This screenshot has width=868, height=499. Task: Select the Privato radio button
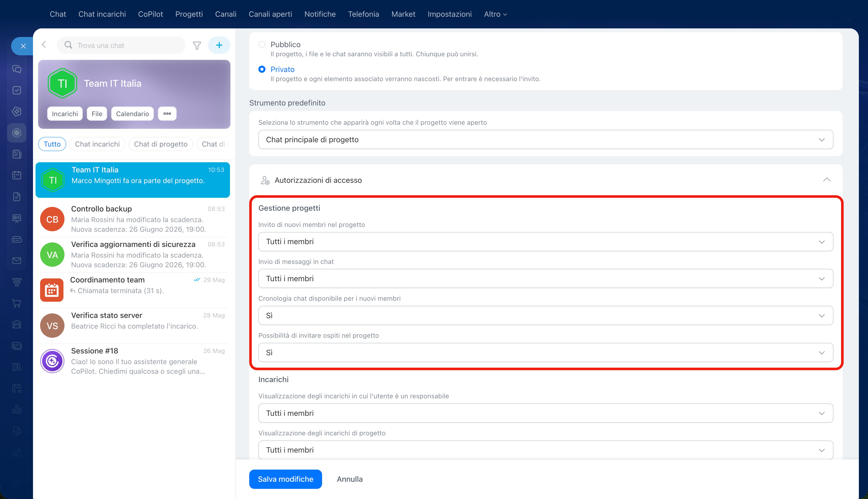point(262,69)
